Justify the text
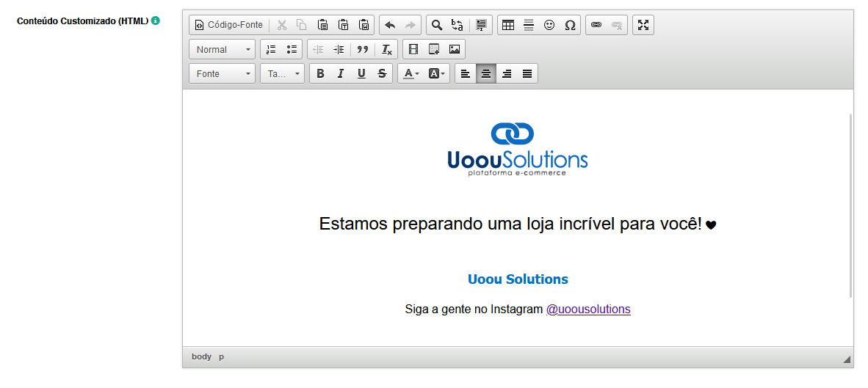 [527, 73]
